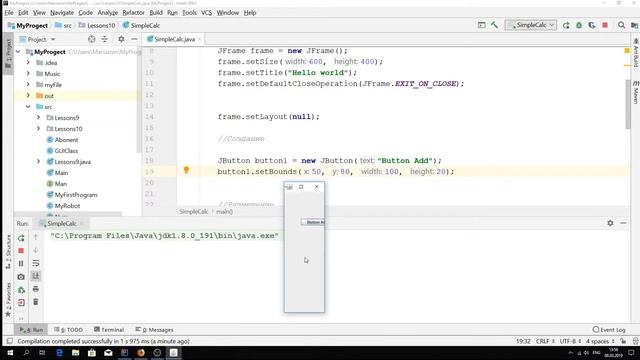Collapse the src folder
Screen dimensions: 640x360
click(x=28, y=107)
